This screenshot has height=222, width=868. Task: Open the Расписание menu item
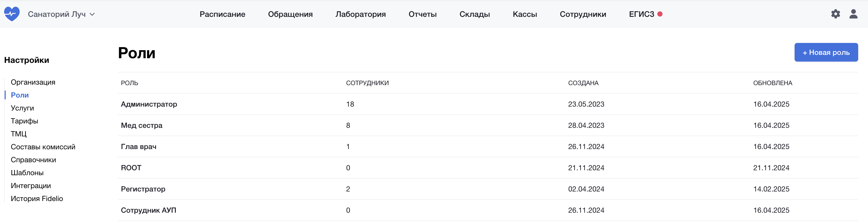[x=222, y=14]
